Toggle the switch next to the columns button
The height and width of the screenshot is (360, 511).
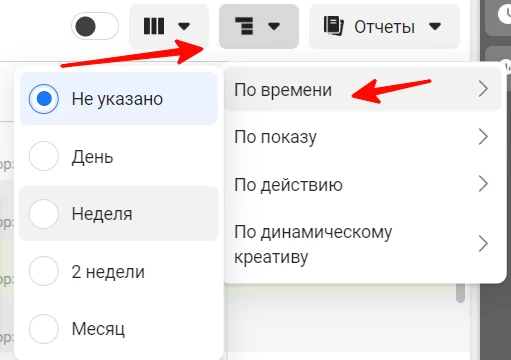click(x=95, y=26)
